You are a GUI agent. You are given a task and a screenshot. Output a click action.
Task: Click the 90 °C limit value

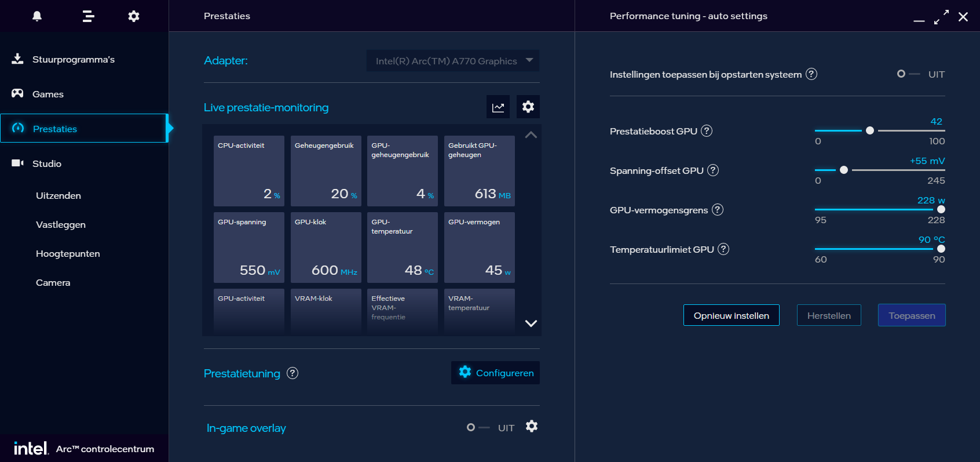[x=932, y=240]
